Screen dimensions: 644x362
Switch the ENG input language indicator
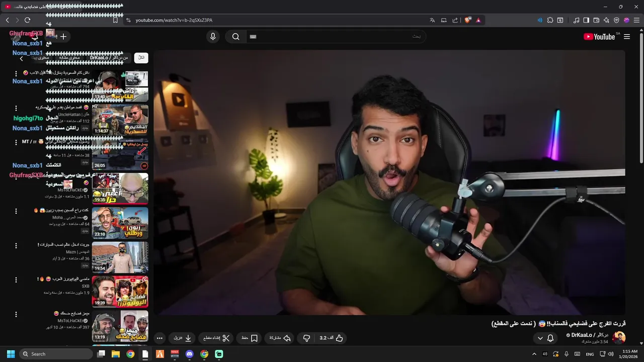pyautogui.click(x=590, y=354)
